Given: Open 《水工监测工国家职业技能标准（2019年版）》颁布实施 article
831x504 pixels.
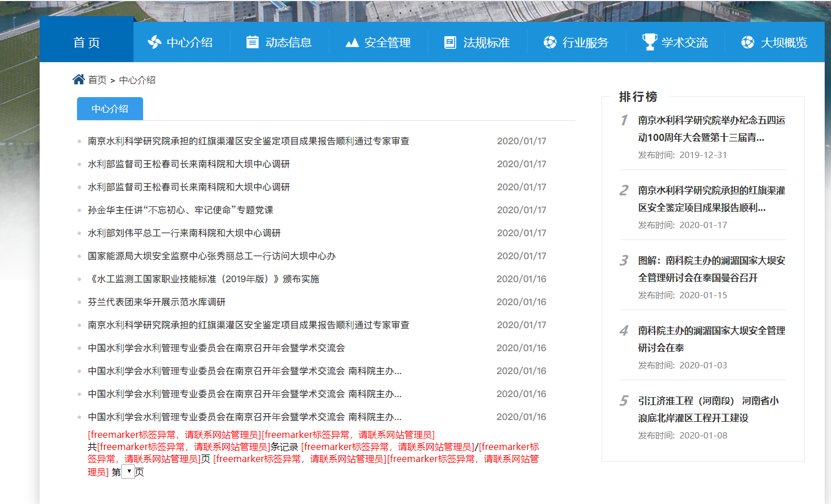Looking at the screenshot, I should (203, 279).
